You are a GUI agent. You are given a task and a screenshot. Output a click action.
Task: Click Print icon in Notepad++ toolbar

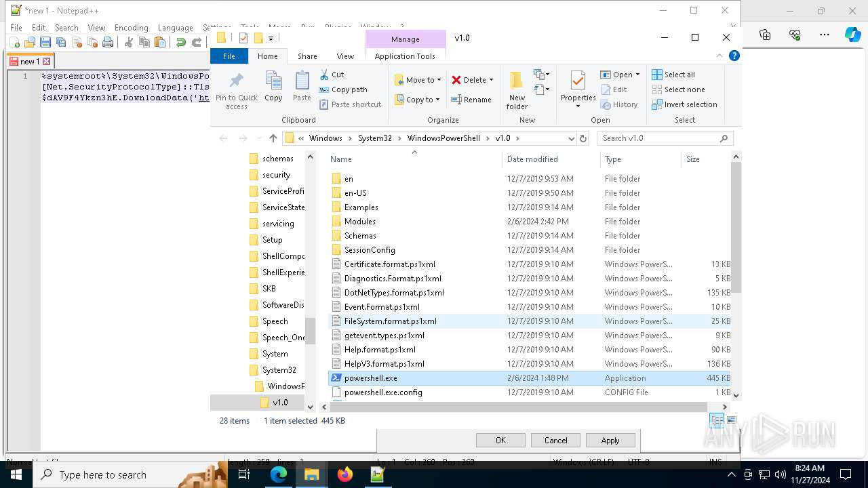(x=108, y=43)
